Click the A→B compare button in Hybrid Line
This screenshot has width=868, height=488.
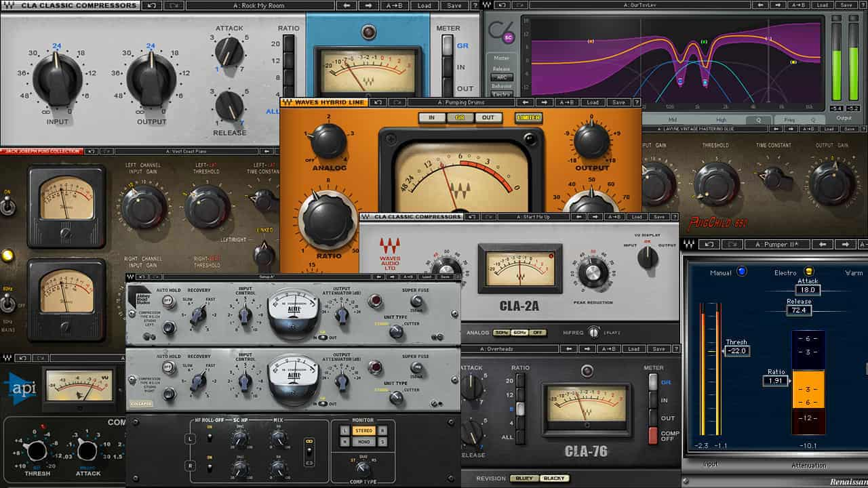click(567, 102)
